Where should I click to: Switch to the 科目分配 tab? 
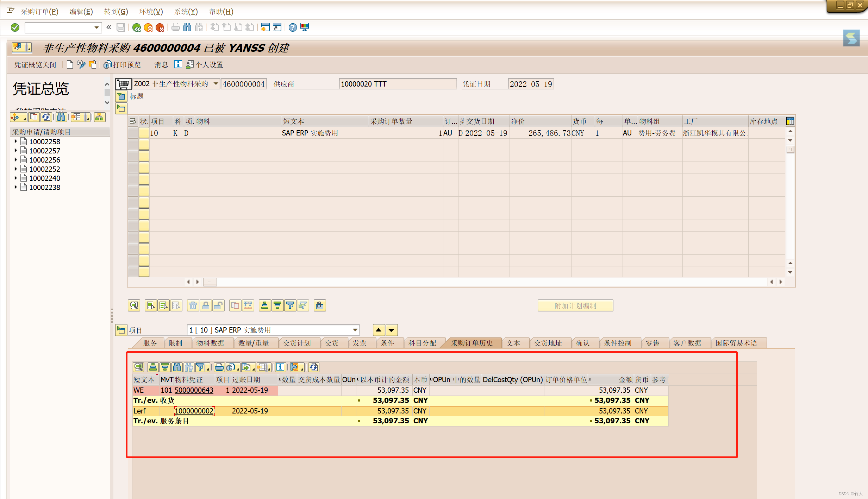[422, 343]
